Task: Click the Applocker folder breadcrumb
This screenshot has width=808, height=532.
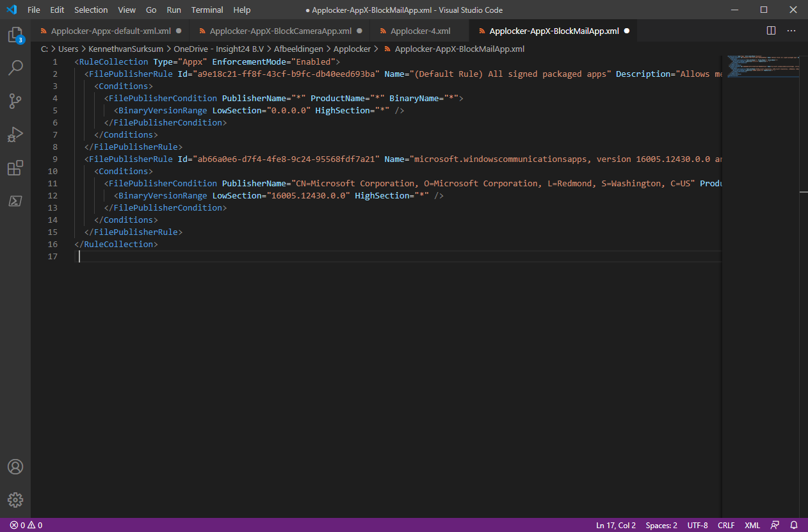Action: tap(352, 49)
